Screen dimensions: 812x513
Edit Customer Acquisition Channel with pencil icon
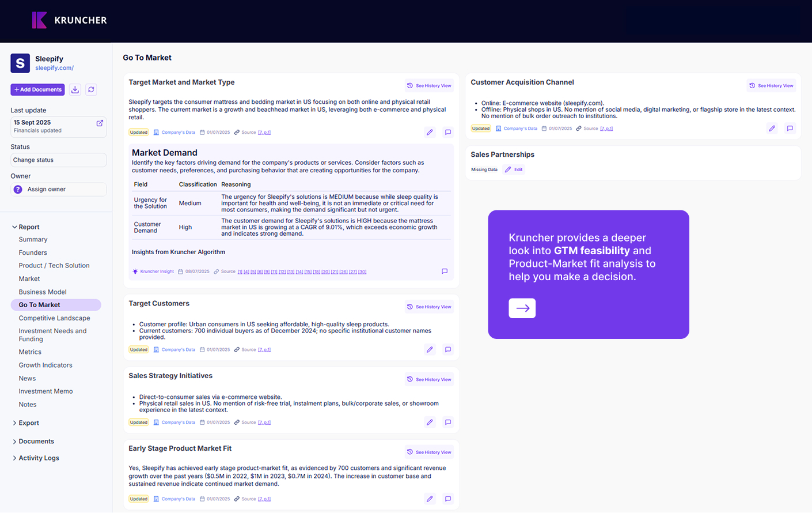772,129
